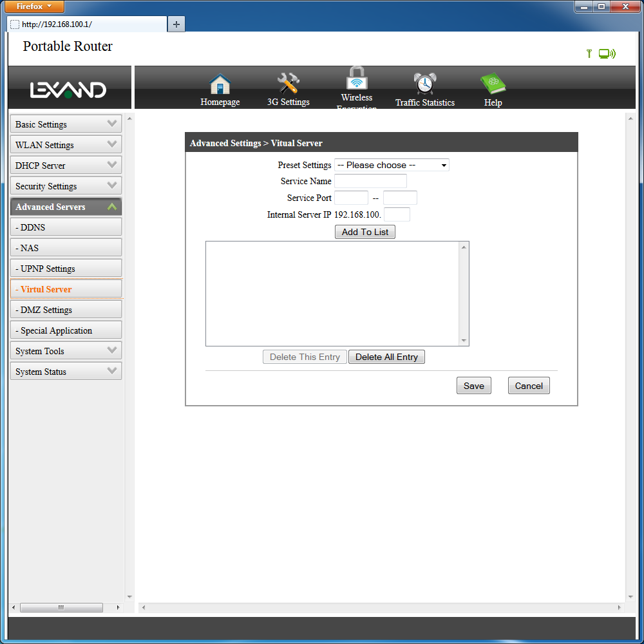Save the virtual server settings

473,386
